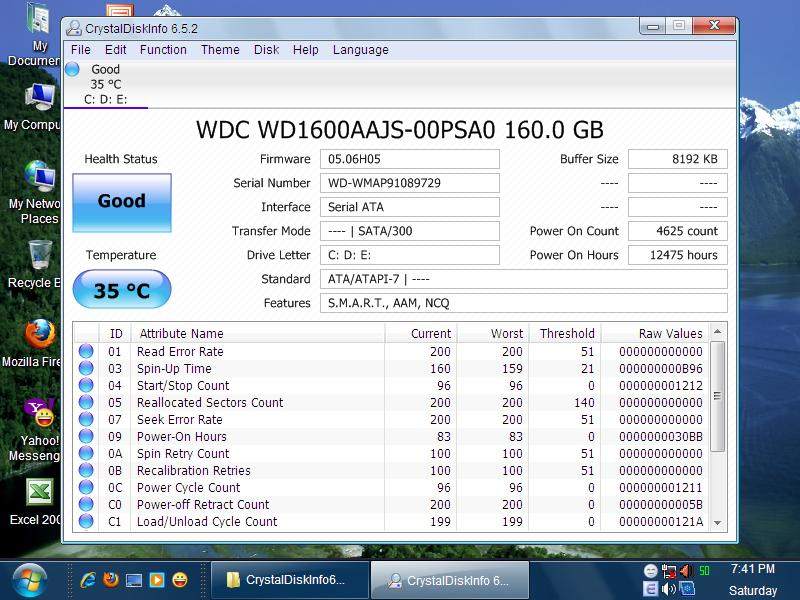Click the Raw Values column header
Viewport: 800px width, 600px height.
pos(655,333)
